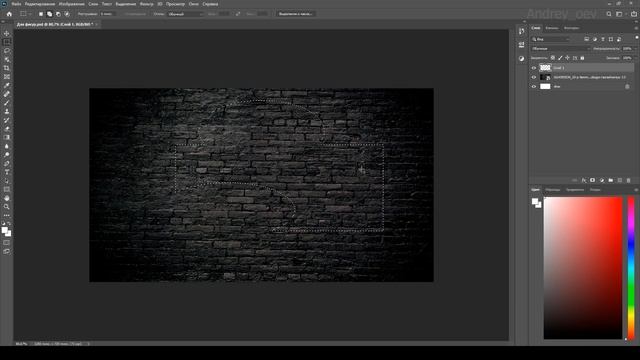640x360 pixels.
Task: Open the Image menu
Action: 71,4
